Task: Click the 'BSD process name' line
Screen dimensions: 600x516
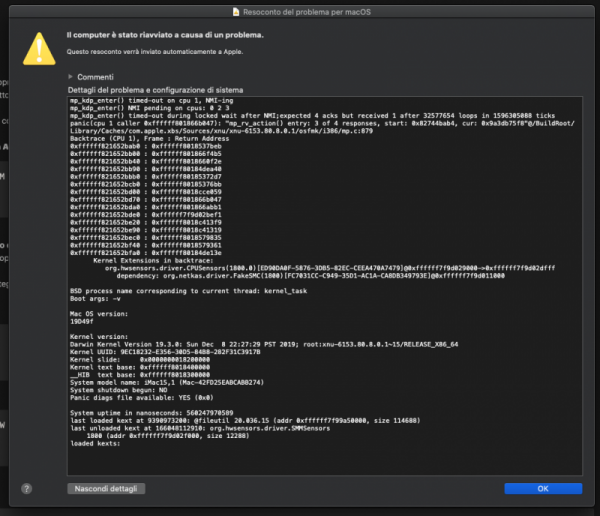Action: click(188, 291)
